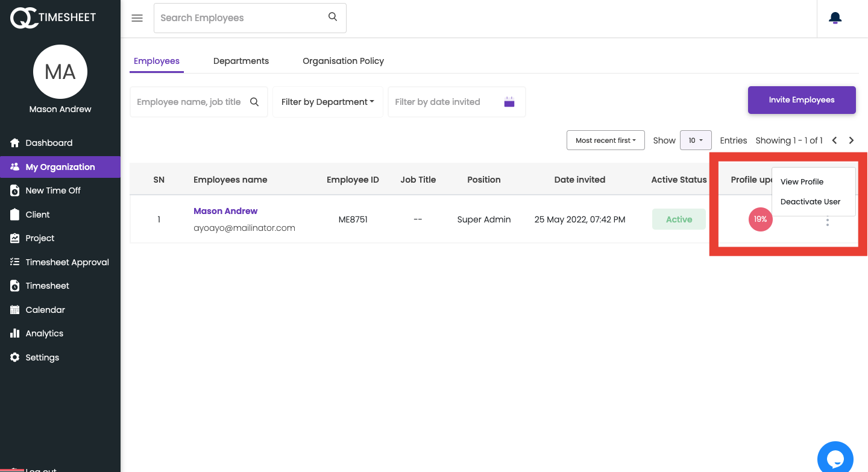The height and width of the screenshot is (472, 868).
Task: Open the Dashboard from the sidebar
Action: (x=49, y=142)
